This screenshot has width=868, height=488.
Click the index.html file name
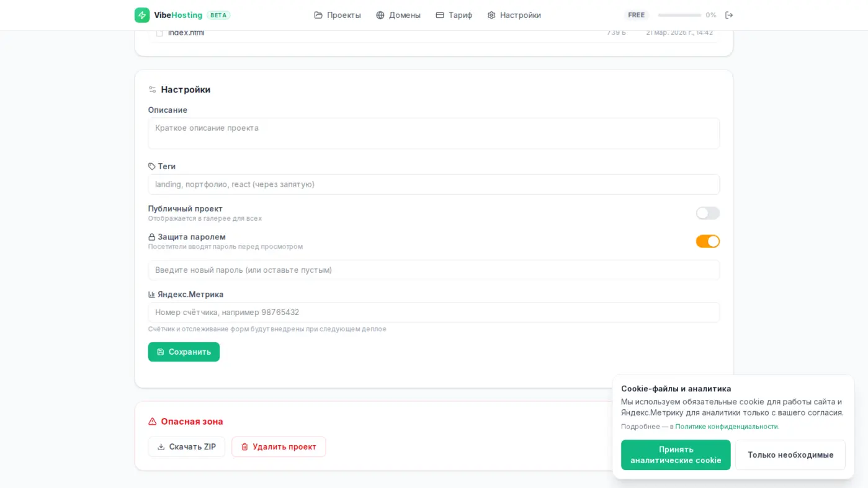pos(186,33)
